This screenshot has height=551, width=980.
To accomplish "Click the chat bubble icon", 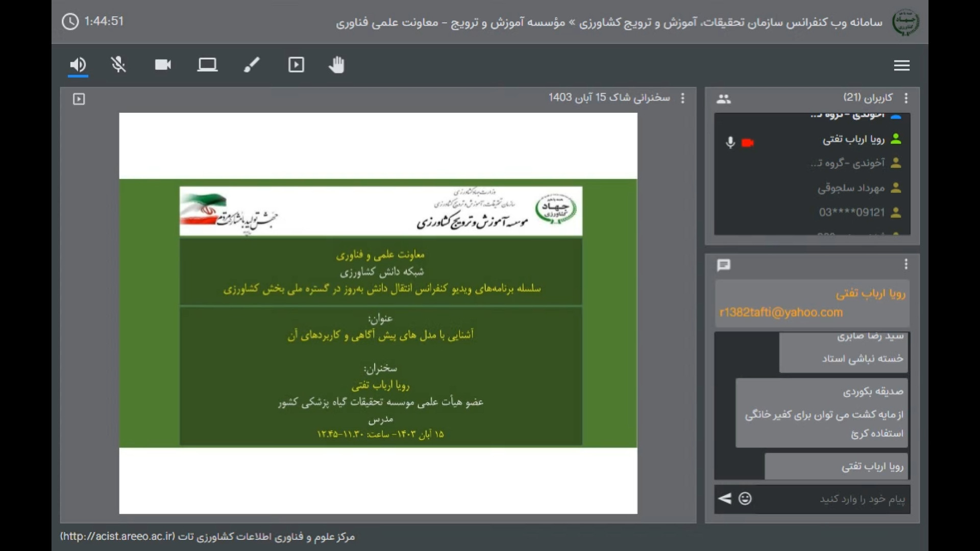I will [x=723, y=265].
